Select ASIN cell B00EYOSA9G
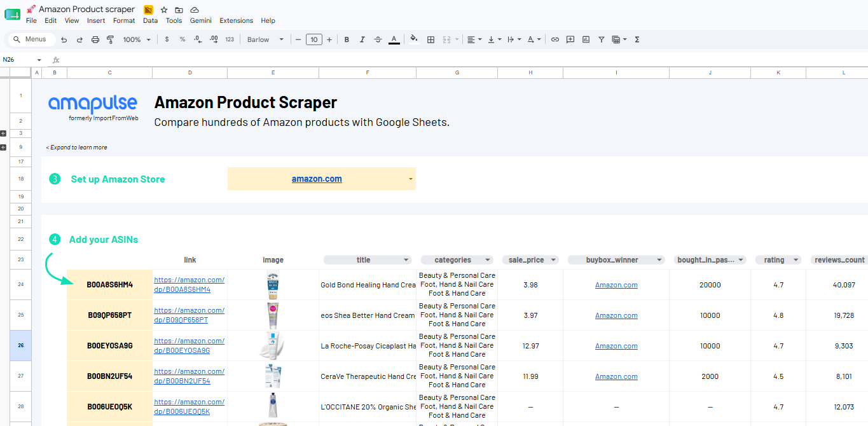Viewport: 868px width, 426px height. tap(109, 346)
